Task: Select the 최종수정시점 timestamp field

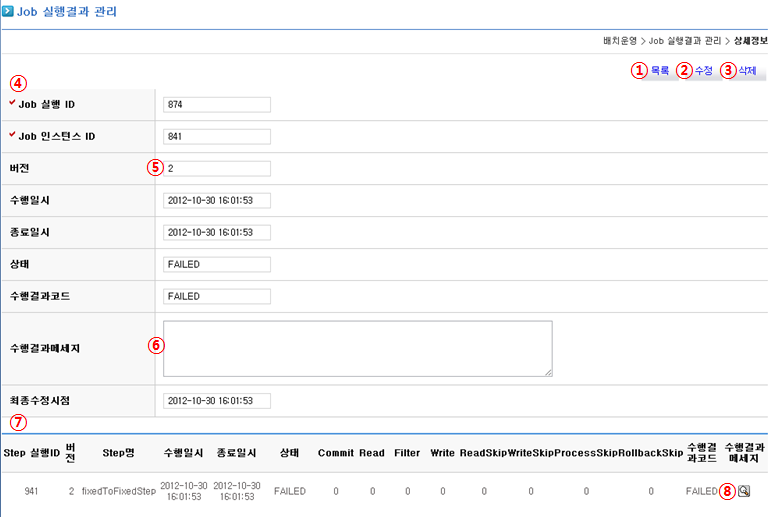Action: point(217,401)
